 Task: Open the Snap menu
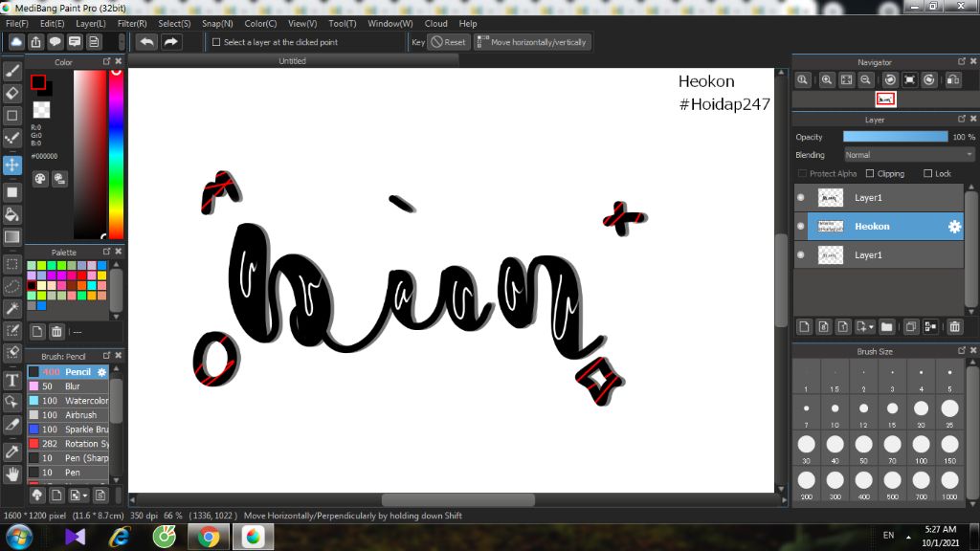[217, 24]
